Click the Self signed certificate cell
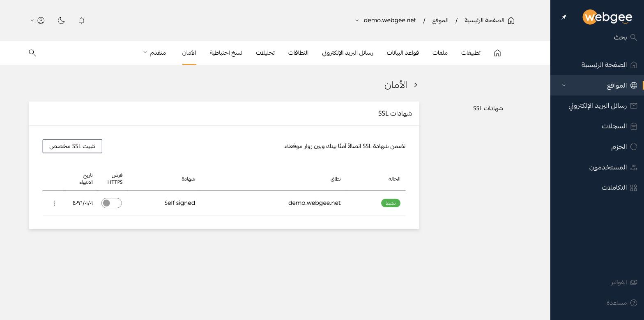Screen dimensions: 644x320 (x=179, y=203)
